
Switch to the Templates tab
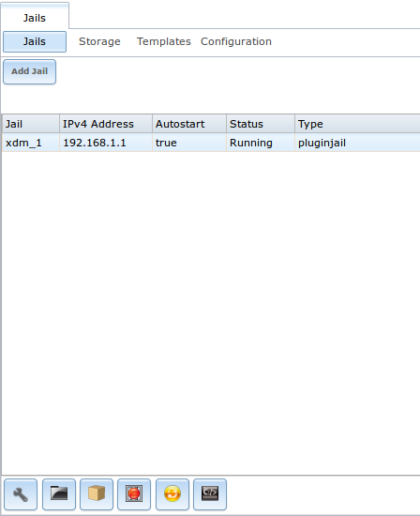click(164, 41)
